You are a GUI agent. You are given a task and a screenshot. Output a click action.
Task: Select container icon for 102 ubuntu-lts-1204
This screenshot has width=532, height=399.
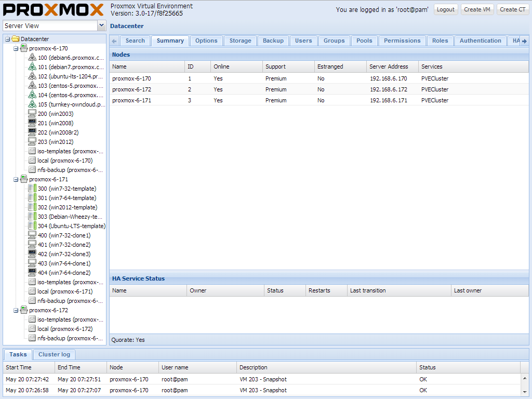(x=32, y=76)
